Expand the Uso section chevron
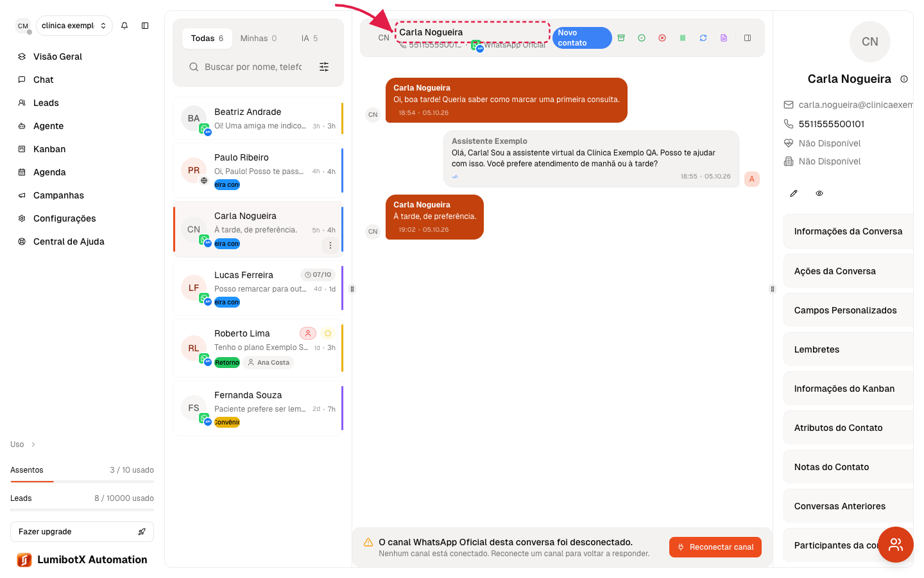The width and height of the screenshot is (924, 578). (x=33, y=444)
